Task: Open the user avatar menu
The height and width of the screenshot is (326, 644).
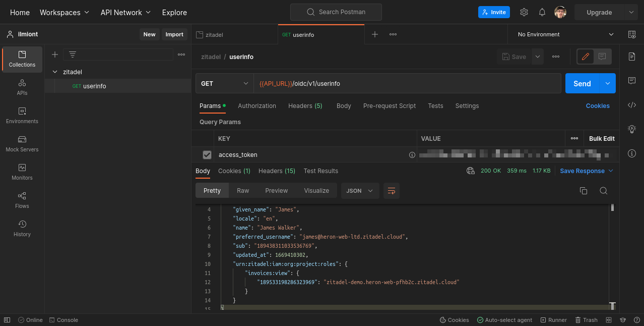Action: point(560,12)
